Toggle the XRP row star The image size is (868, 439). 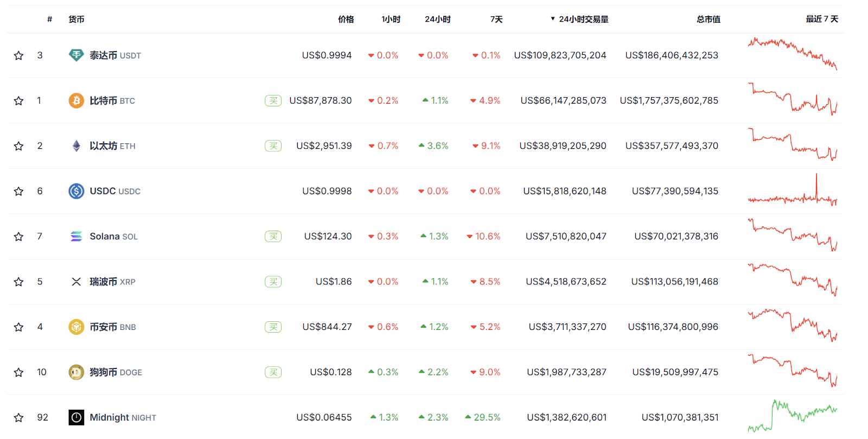18,282
